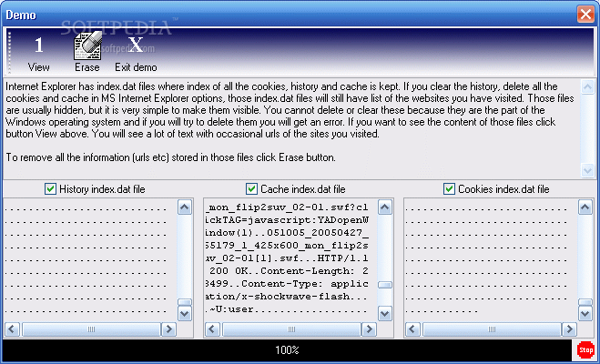This screenshot has width=600, height=364.
Task: Select the Erase tool icon
Action: (x=87, y=45)
